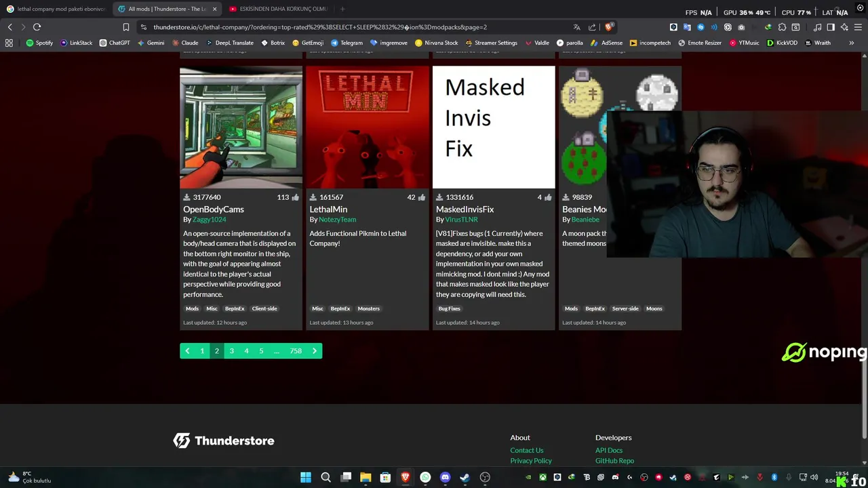Filter by Server-side tag on Beanies card
Screen dimensions: 868x488
[x=625, y=308]
